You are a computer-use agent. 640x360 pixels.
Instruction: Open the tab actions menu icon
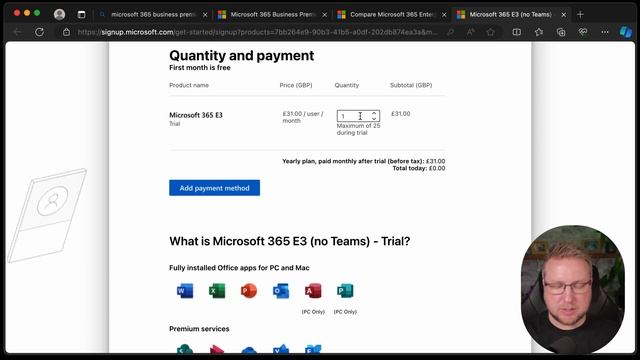(x=82, y=15)
